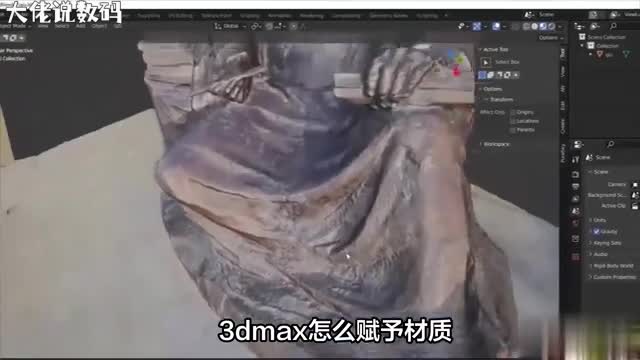
Task: Switch to the Animation workspace tab
Action: (280, 16)
